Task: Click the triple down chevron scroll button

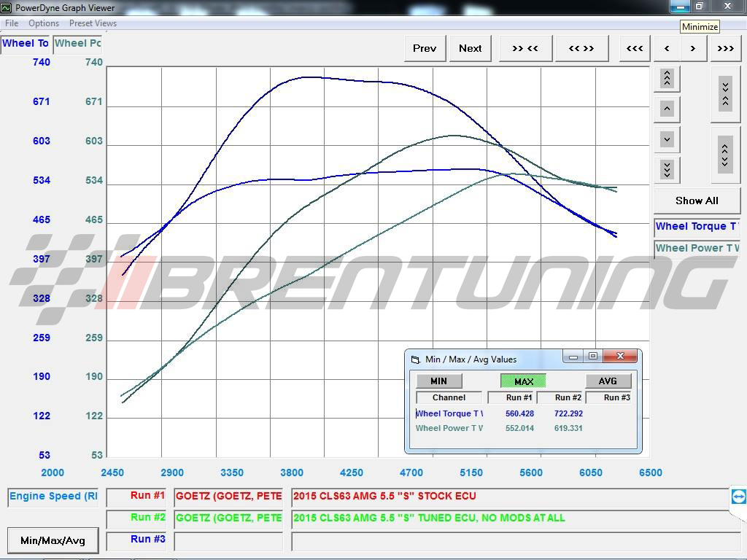Action: pos(667,169)
